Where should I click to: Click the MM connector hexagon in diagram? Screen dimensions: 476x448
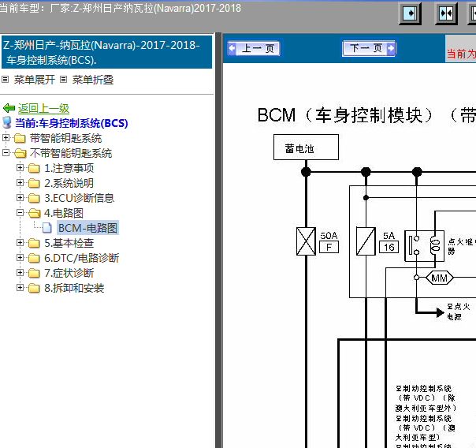tap(439, 278)
